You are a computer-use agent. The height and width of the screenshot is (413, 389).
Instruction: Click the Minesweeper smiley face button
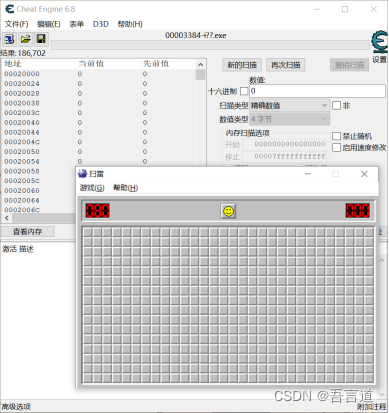coord(228,211)
